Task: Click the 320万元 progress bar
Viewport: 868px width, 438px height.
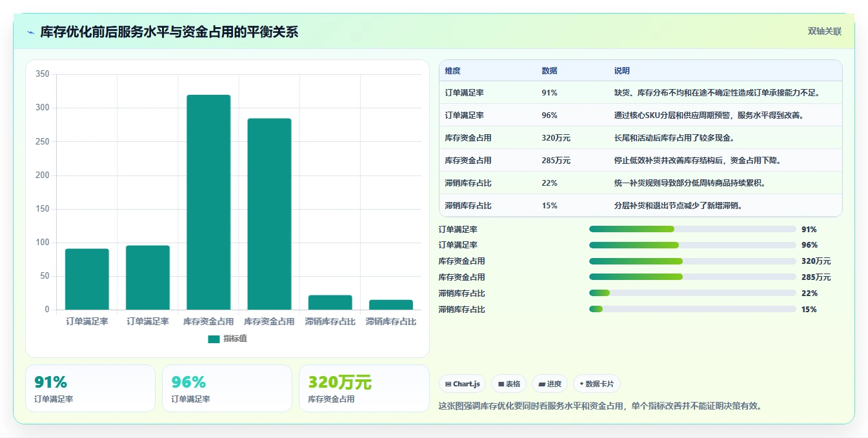Action: coord(692,261)
